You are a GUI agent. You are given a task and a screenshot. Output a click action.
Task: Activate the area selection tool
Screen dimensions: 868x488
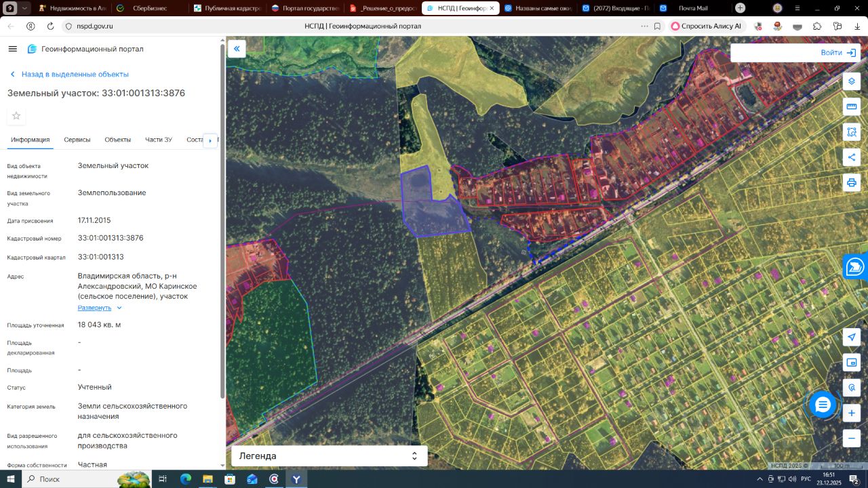pos(852,131)
